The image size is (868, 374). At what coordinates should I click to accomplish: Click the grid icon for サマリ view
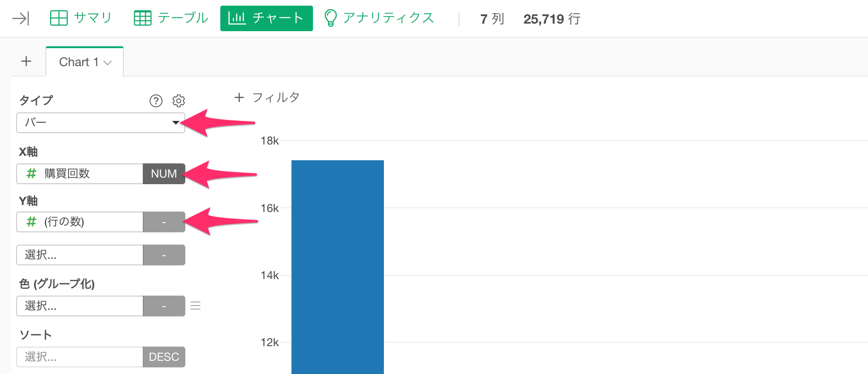pyautogui.click(x=59, y=18)
